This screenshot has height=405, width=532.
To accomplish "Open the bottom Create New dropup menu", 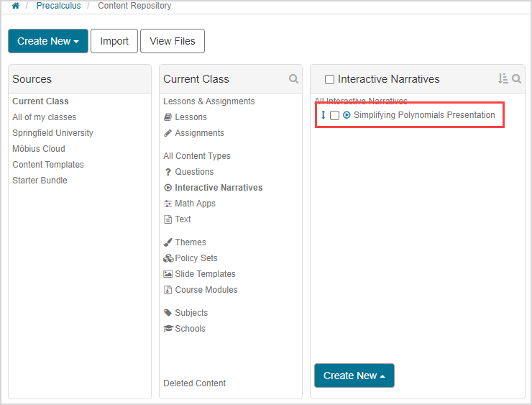I will point(354,376).
